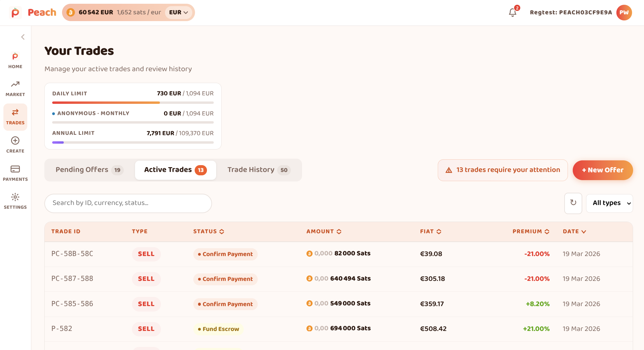Image resolution: width=644 pixels, height=350 pixels.
Task: Click Bitcoin icon next to 640 494 Sats
Action: [310, 279]
